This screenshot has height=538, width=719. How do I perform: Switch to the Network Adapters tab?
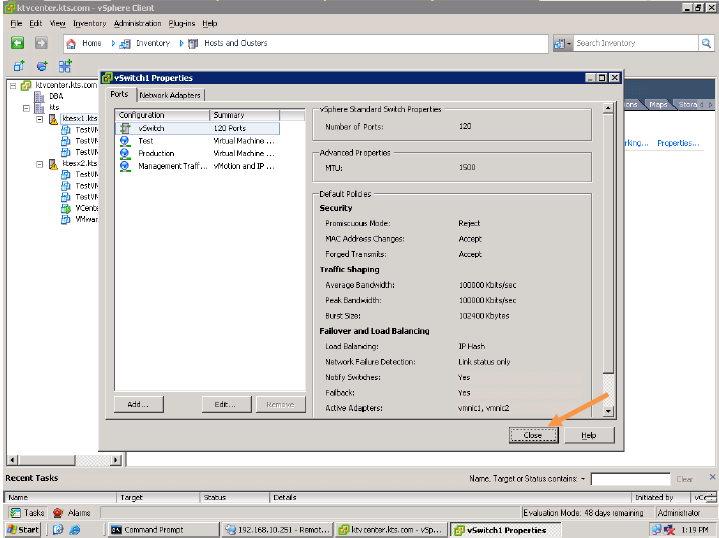tap(170, 95)
